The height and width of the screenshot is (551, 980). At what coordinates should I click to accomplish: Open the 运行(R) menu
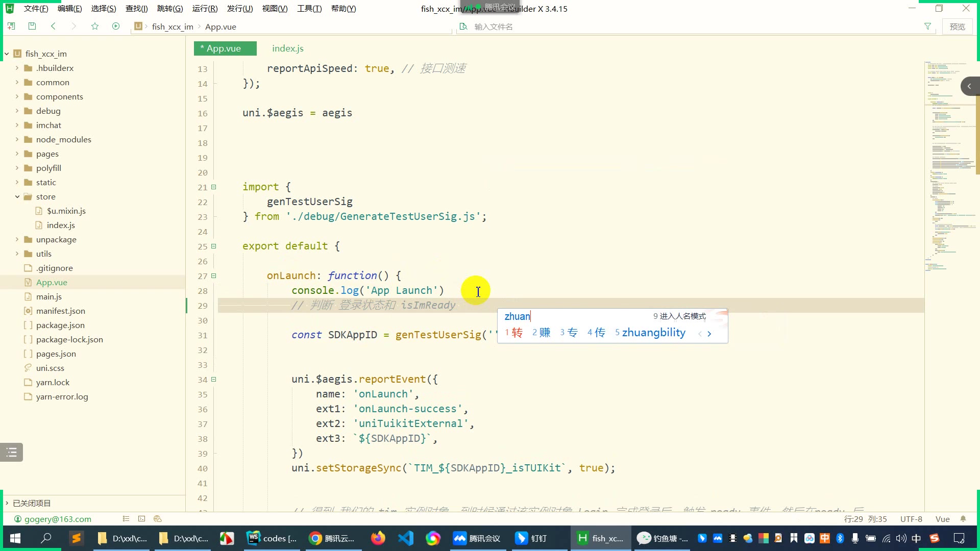205,9
